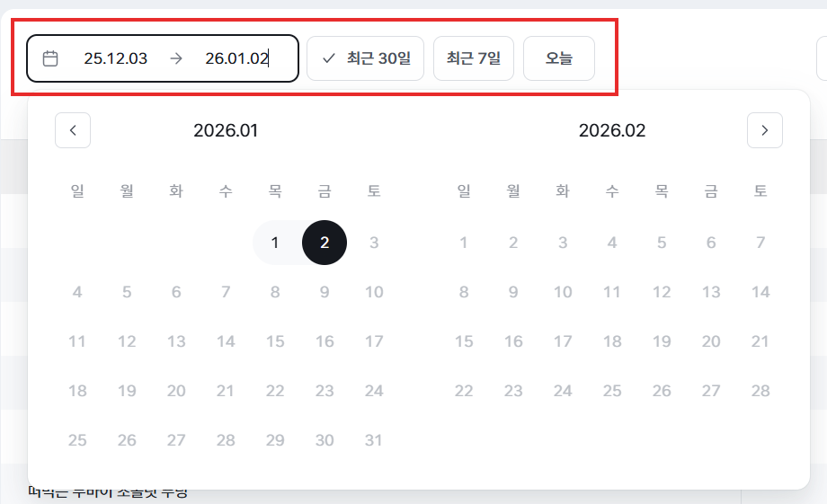This screenshot has width=827, height=504.
Task: Select the 최근 30일 preset
Action: click(x=365, y=58)
